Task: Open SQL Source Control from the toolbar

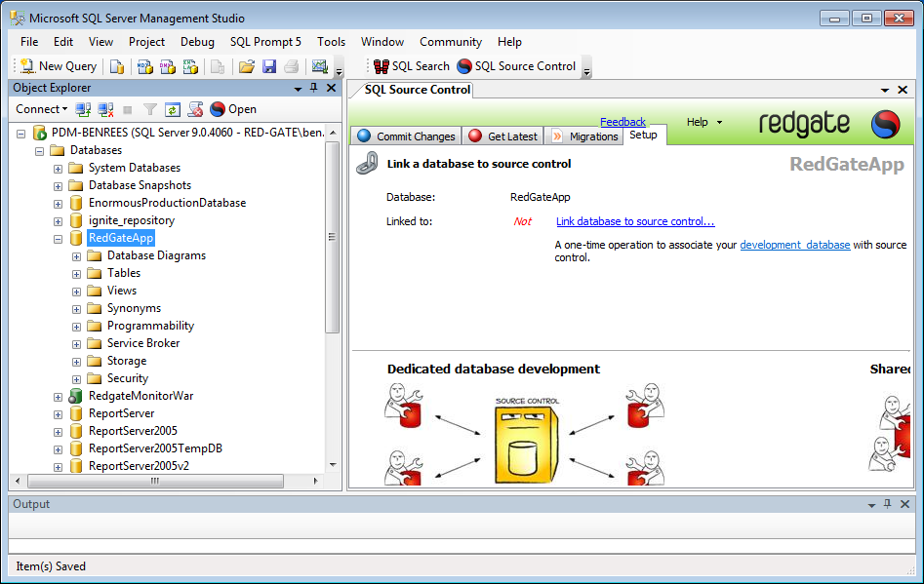Action: [516, 66]
